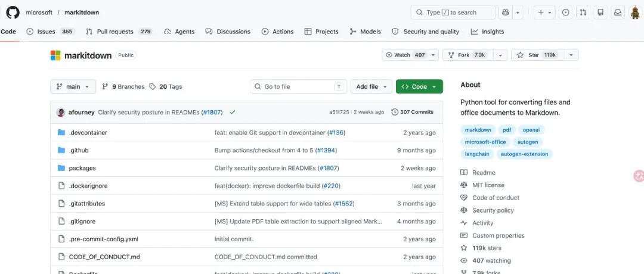Click the .pre-commit-config.yaml file icon
This screenshot has width=644, height=274.
point(61,239)
